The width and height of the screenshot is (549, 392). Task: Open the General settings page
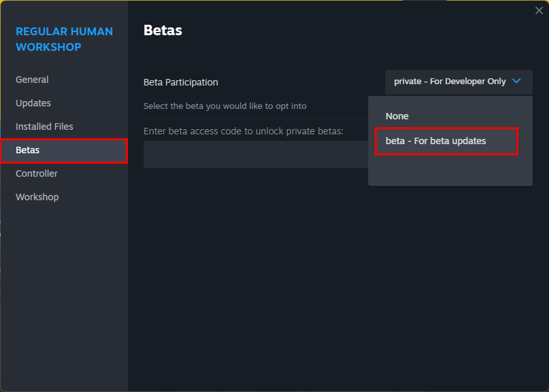click(x=32, y=79)
